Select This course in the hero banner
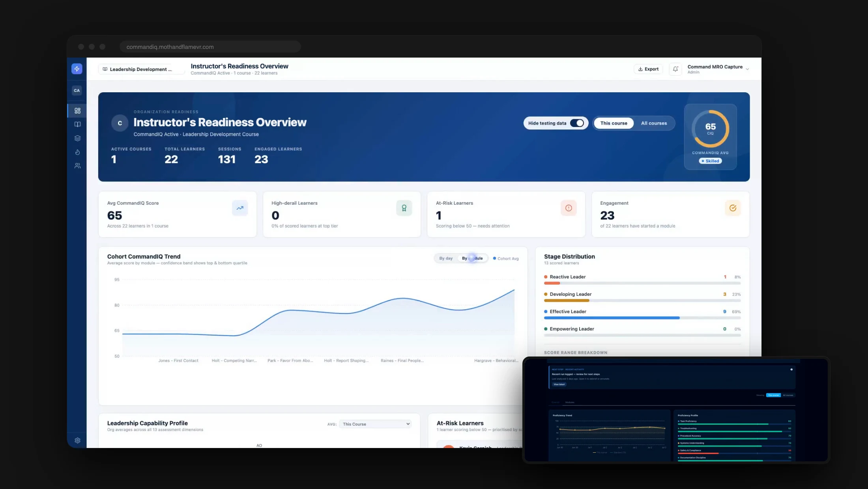 [x=614, y=123]
